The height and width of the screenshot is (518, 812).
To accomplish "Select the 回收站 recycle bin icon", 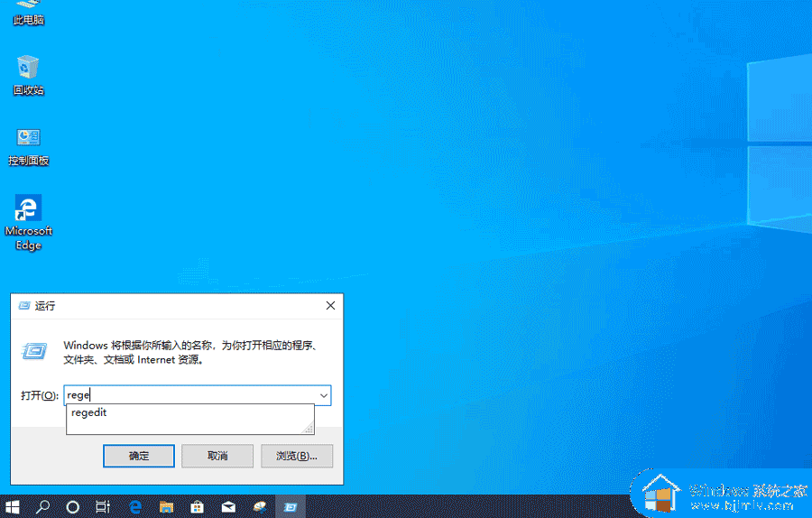I will 29,76.
